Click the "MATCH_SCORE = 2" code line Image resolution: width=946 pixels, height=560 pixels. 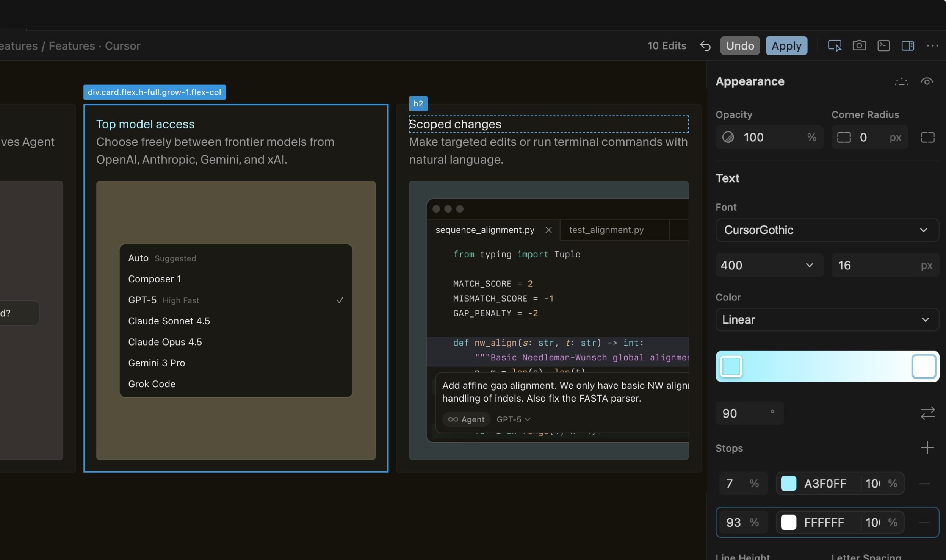tap(493, 284)
